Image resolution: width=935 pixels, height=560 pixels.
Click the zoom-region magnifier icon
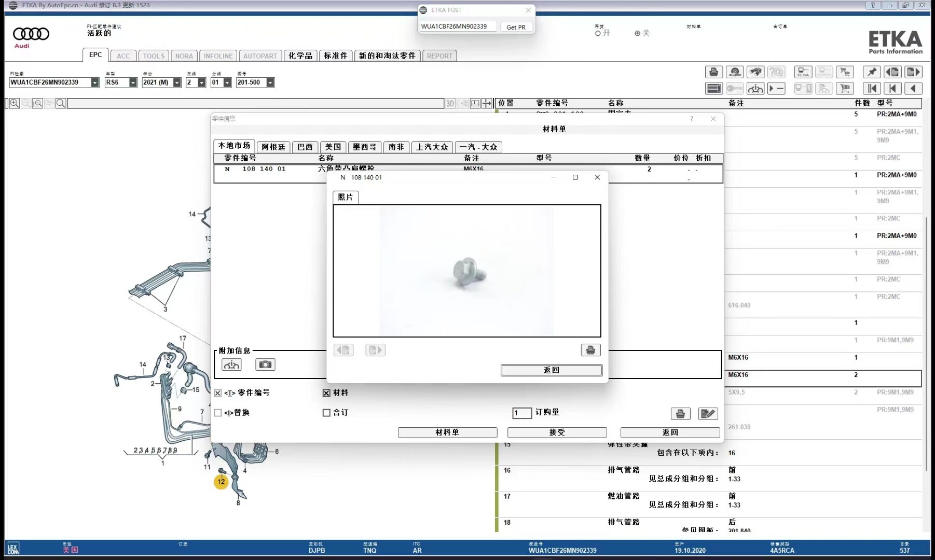(x=37, y=104)
